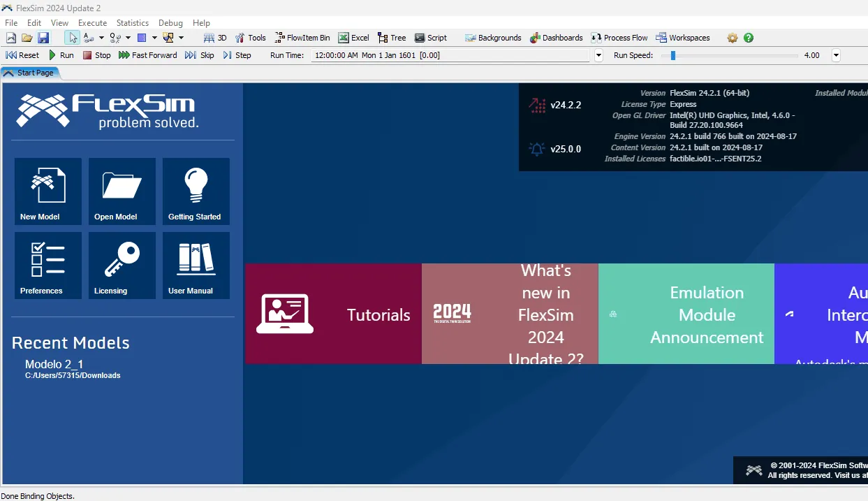The height and width of the screenshot is (501, 868).
Task: Open the Tree view
Action: [392, 38]
